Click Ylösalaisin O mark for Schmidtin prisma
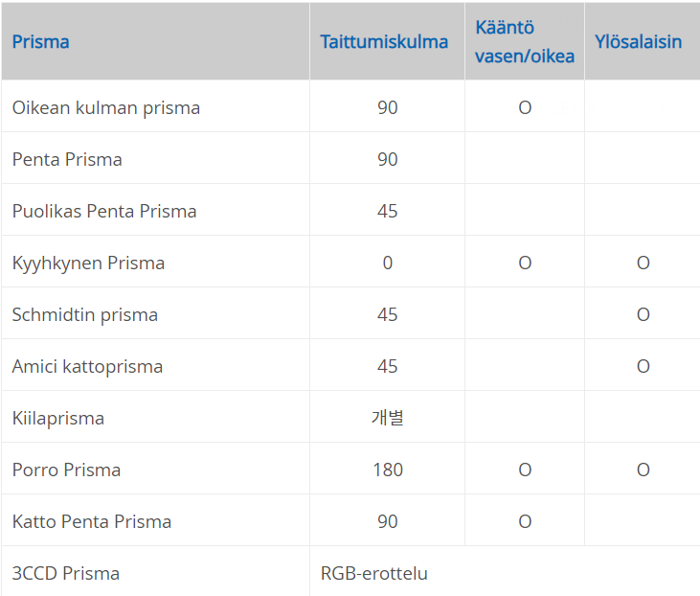Screen dimensions: 700x596 644,314
